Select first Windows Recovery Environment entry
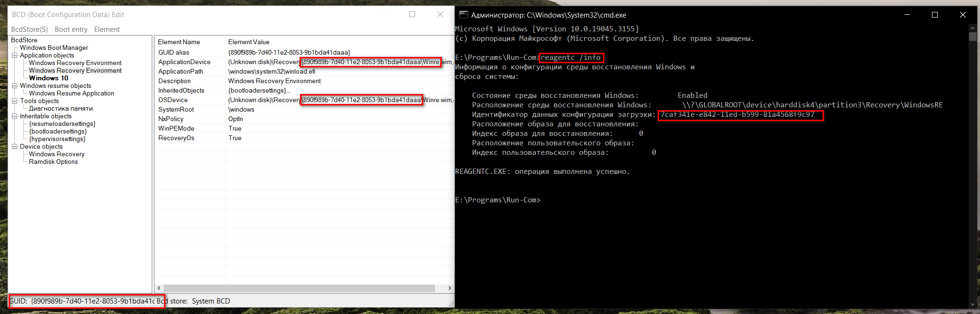The width and height of the screenshot is (980, 314). point(75,63)
